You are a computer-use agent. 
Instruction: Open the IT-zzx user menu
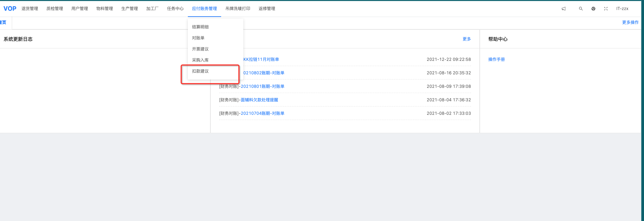[x=622, y=9]
